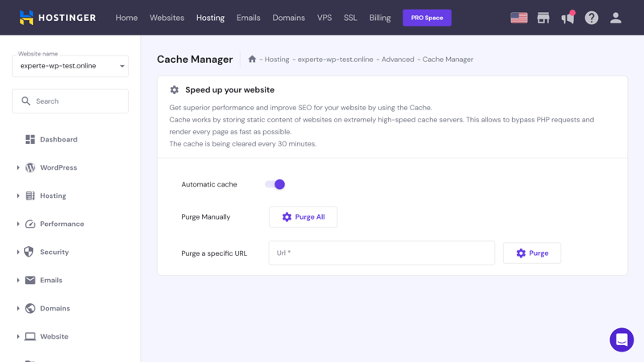The image size is (644, 362).
Task: Click the Purge All button
Action: (303, 216)
